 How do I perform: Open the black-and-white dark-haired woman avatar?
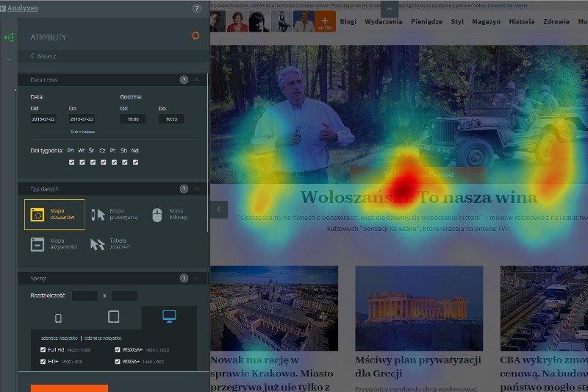259,21
